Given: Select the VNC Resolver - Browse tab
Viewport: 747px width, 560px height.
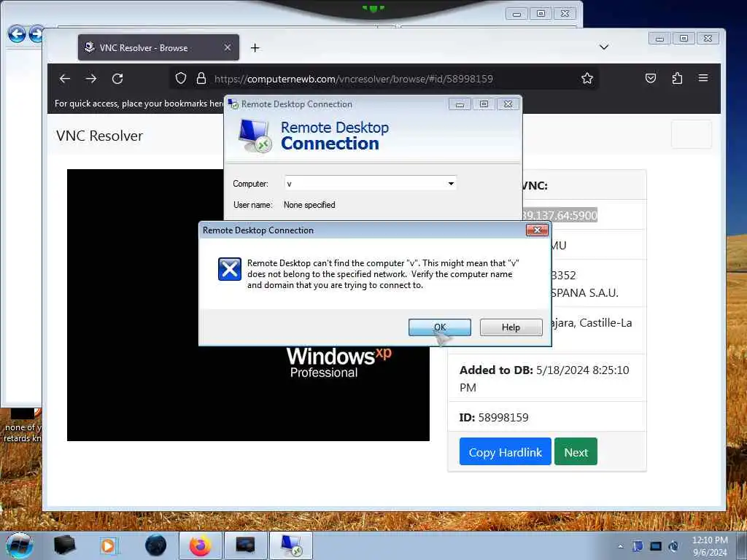Looking at the screenshot, I should (158, 47).
